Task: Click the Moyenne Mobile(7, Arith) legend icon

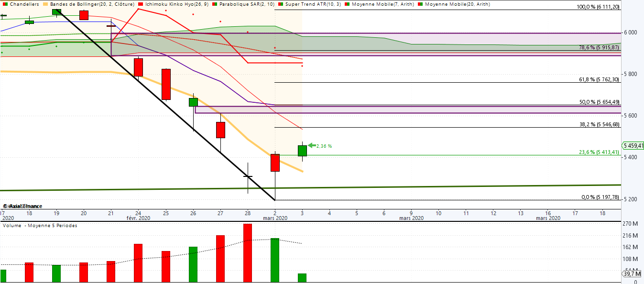Action: point(348,4)
